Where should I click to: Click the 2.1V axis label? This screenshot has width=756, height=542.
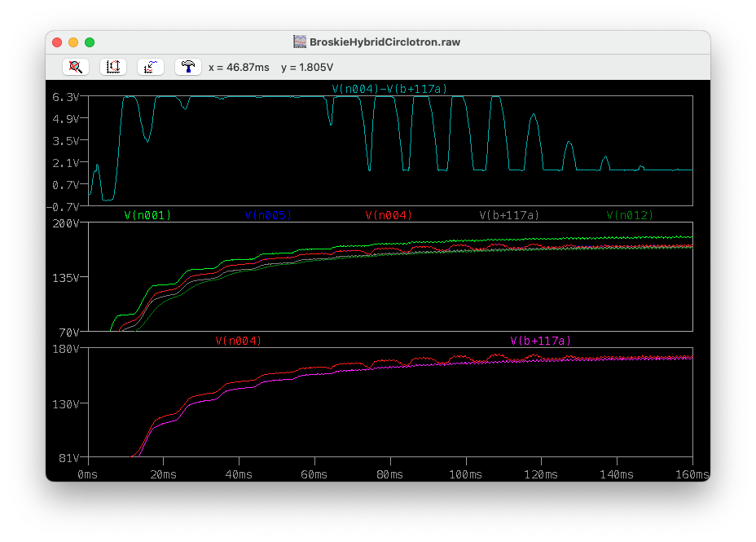[x=65, y=164]
